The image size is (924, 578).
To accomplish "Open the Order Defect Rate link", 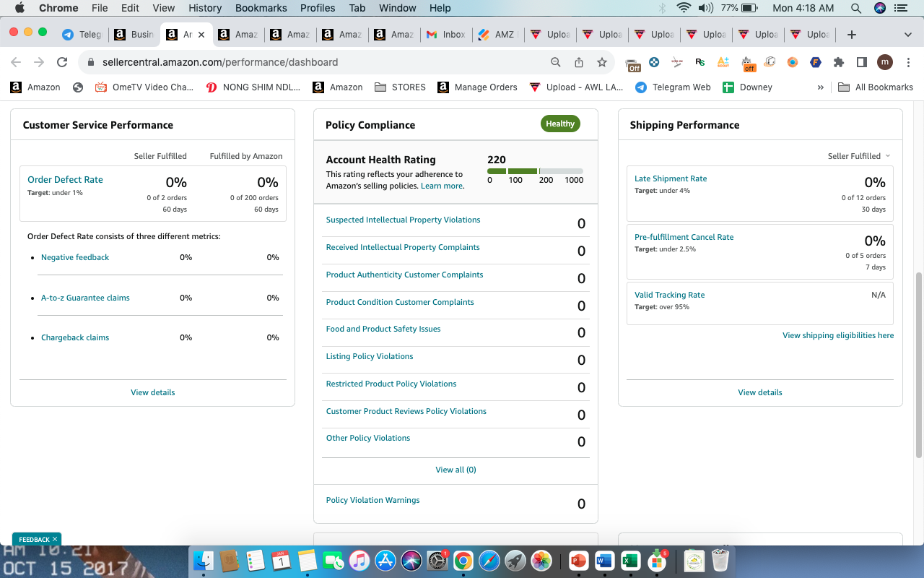I will tap(65, 179).
